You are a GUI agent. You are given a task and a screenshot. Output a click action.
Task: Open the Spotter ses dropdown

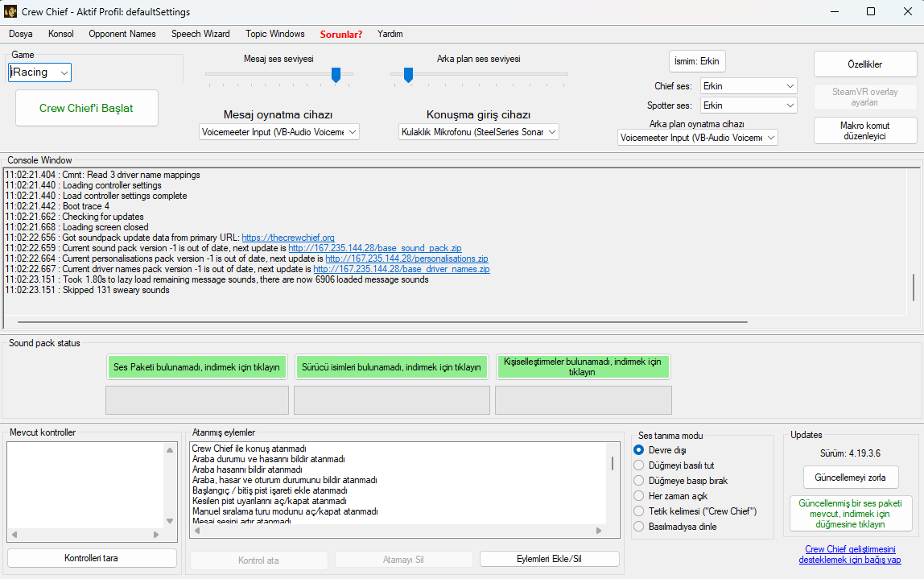coord(749,105)
